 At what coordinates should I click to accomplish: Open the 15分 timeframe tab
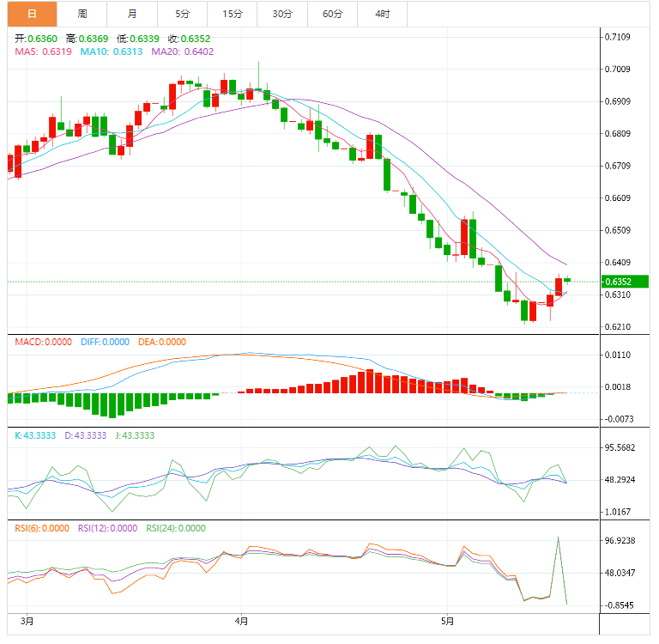tap(233, 14)
